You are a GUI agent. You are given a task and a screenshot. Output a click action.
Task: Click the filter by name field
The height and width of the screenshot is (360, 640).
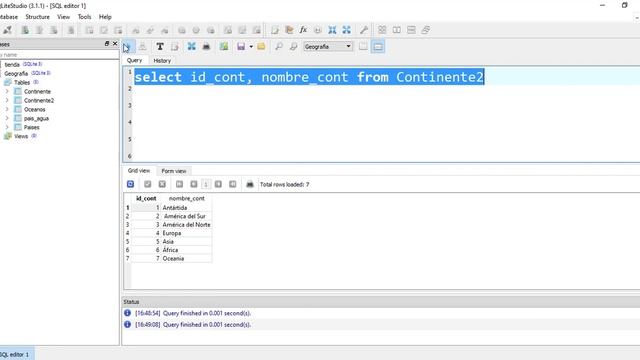pyautogui.click(x=59, y=55)
